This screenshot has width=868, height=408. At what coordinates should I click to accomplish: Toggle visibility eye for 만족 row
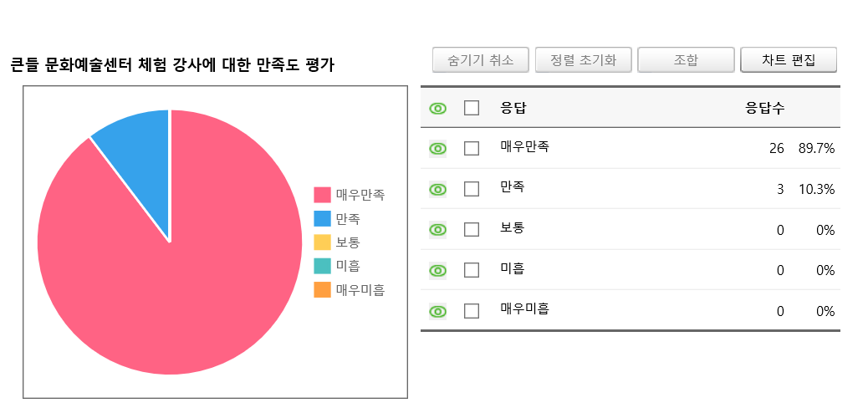click(x=437, y=189)
